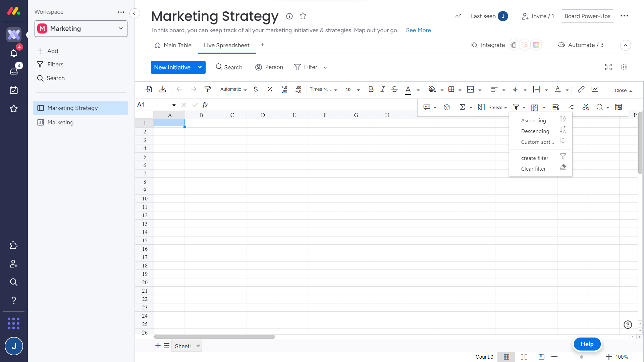Click the download export icon
The width and height of the screenshot is (644, 362).
pos(163,89)
